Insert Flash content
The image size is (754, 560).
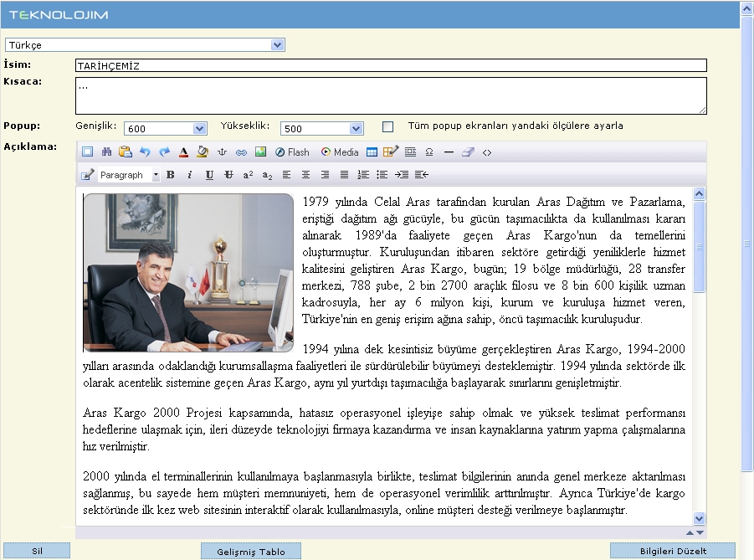tap(292, 152)
